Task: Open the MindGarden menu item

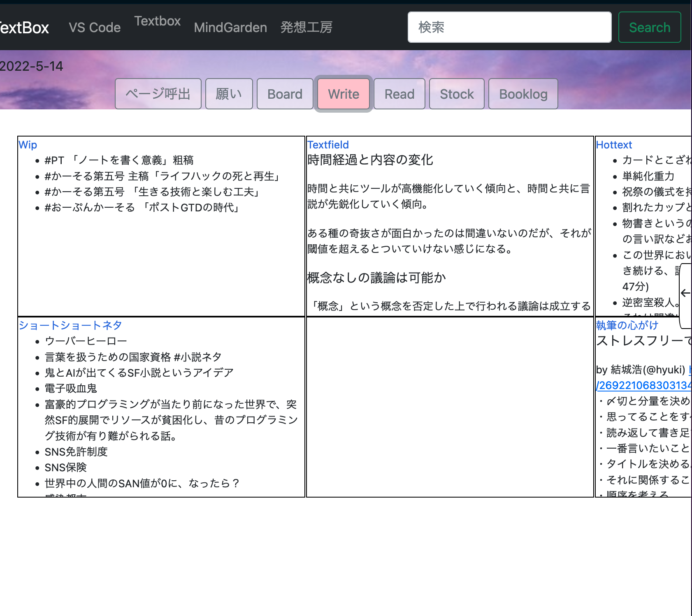Action: [230, 27]
